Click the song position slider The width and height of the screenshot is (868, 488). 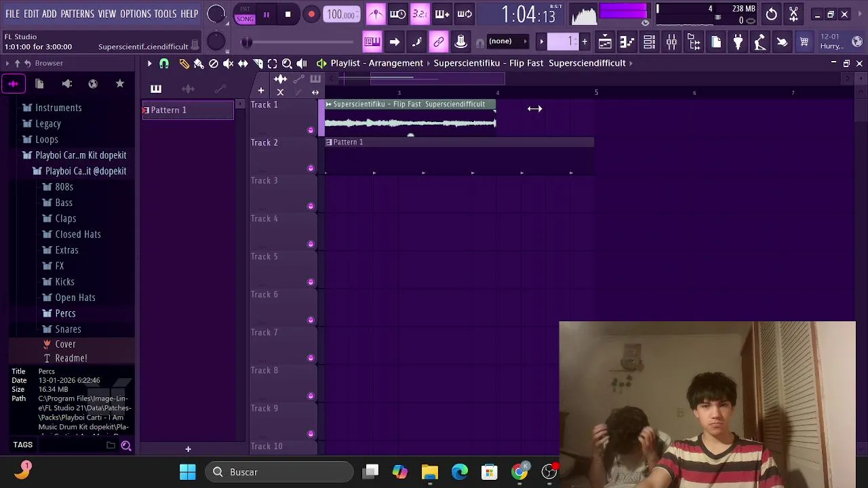[x=298, y=43]
